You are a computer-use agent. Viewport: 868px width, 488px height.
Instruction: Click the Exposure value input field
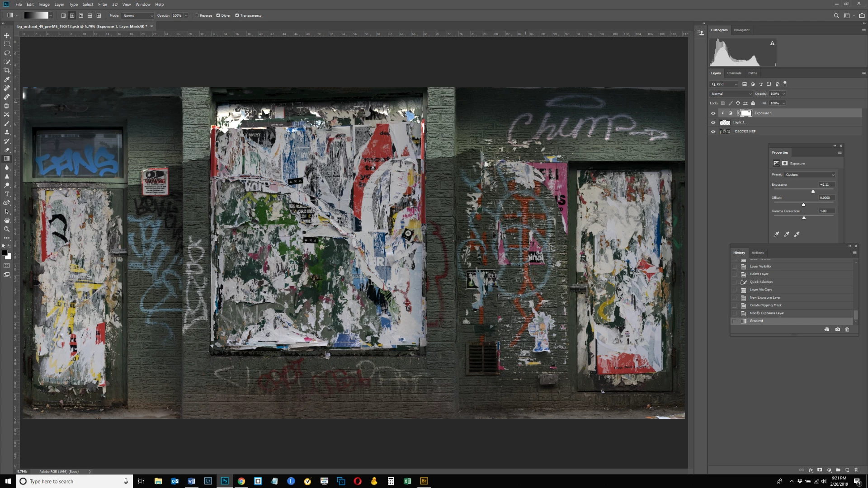click(826, 184)
